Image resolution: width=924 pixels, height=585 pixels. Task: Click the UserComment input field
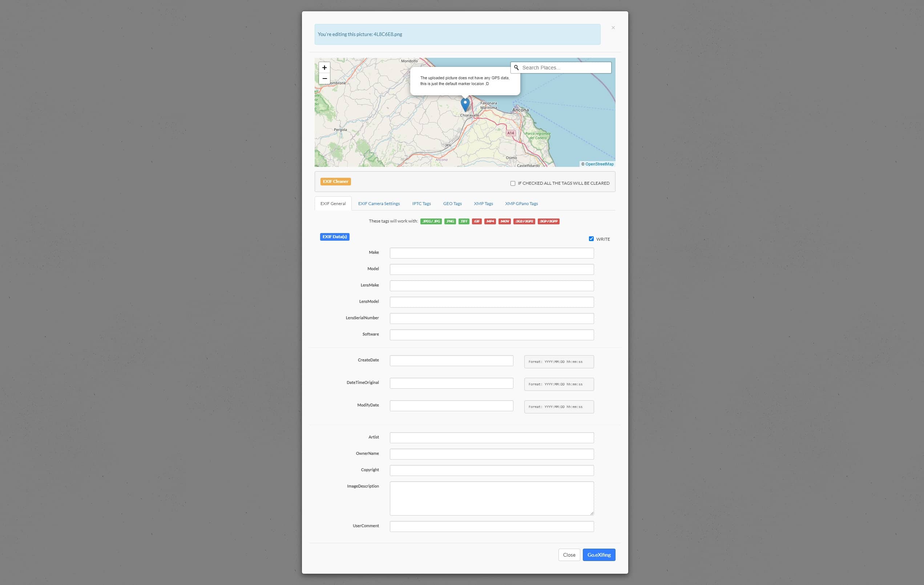click(x=492, y=526)
